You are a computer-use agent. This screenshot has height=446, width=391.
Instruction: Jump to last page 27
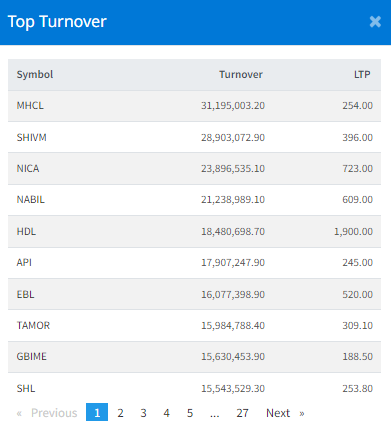pos(242,413)
